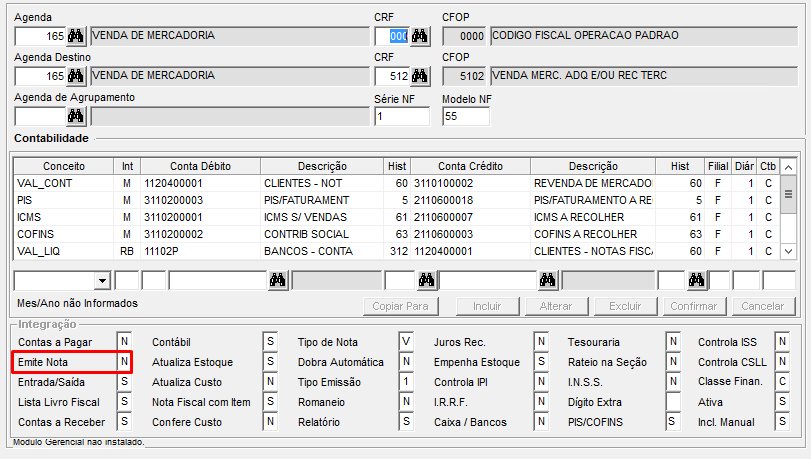
Task: Click Ativa value box
Action: [x=782, y=402]
